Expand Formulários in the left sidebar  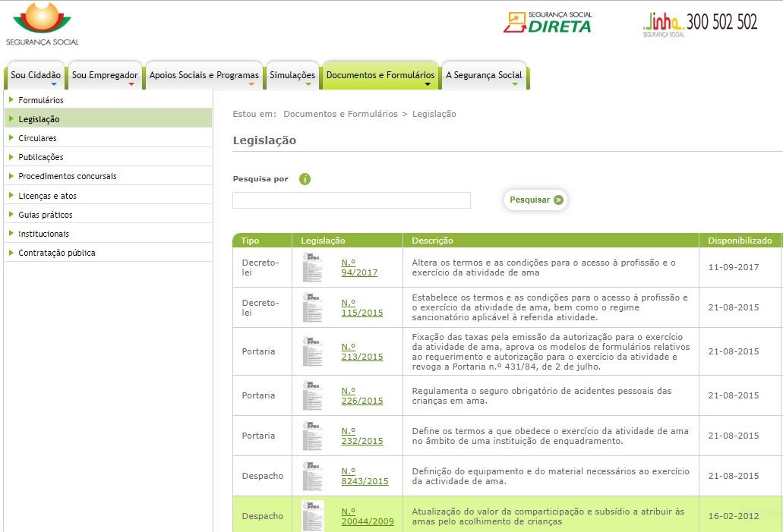click(x=41, y=100)
